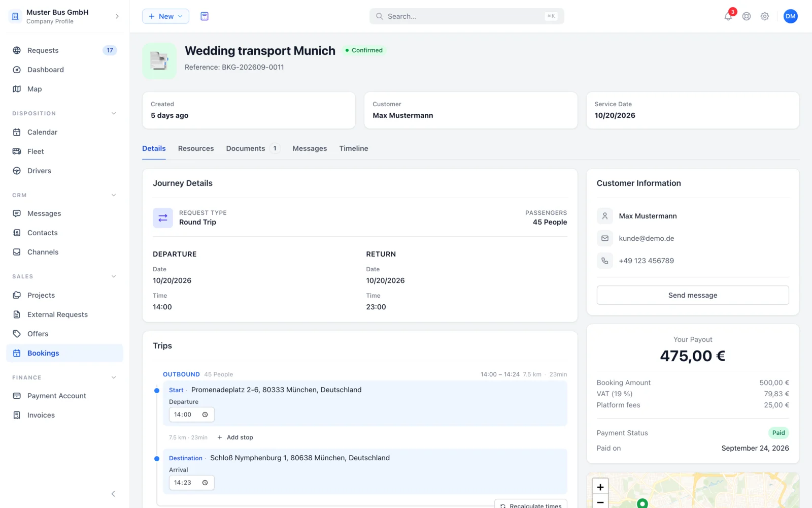
Task: Click the DM user avatar
Action: pos(791,16)
